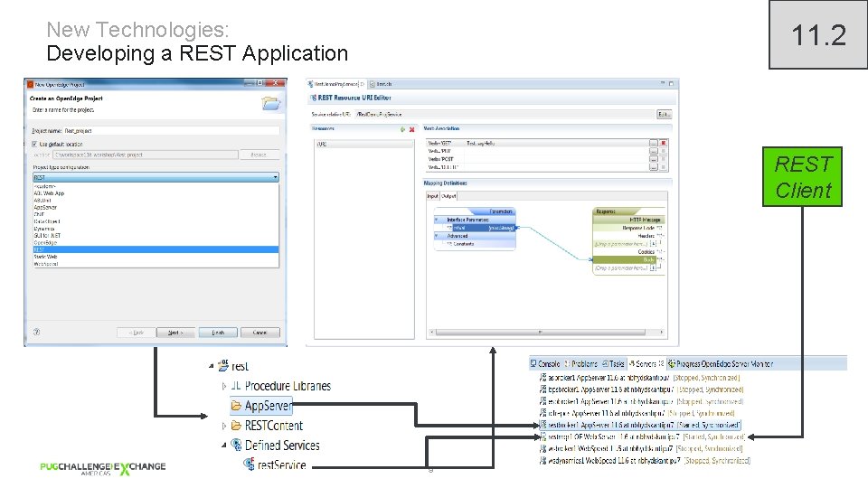This screenshot has width=868, height=488.
Task: Select the AppServer tree item
Action: pos(260,406)
